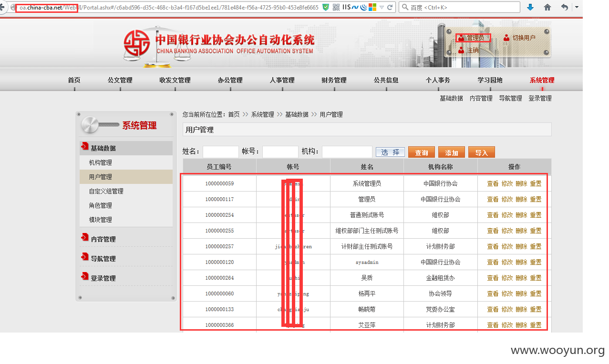Open the 收发文管理 menu
The image size is (609, 364).
[175, 80]
